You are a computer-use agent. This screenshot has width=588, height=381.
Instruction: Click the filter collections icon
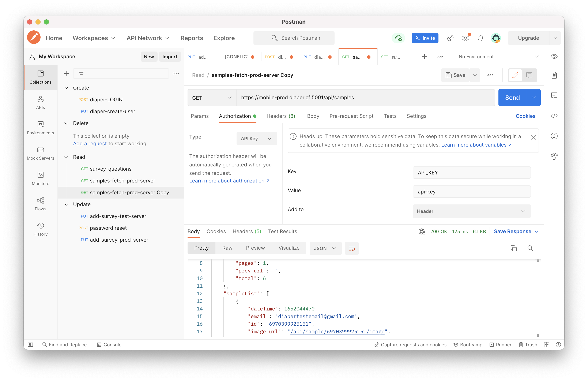81,73
